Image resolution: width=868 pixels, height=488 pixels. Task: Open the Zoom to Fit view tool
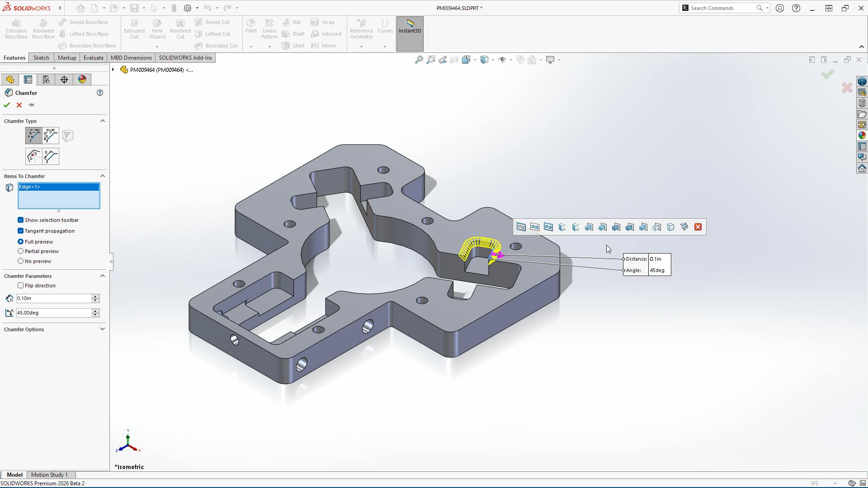pos(419,60)
